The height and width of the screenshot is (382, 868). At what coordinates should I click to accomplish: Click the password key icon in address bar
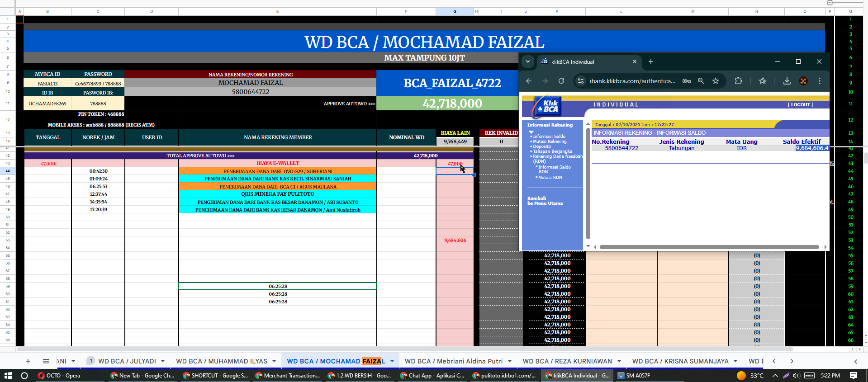687,81
